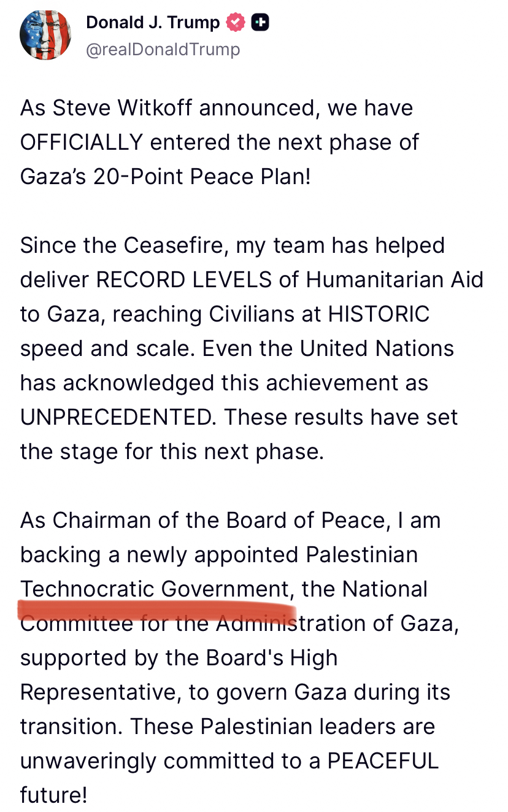Click the "20-Point Peace Plan!" text

202,177
